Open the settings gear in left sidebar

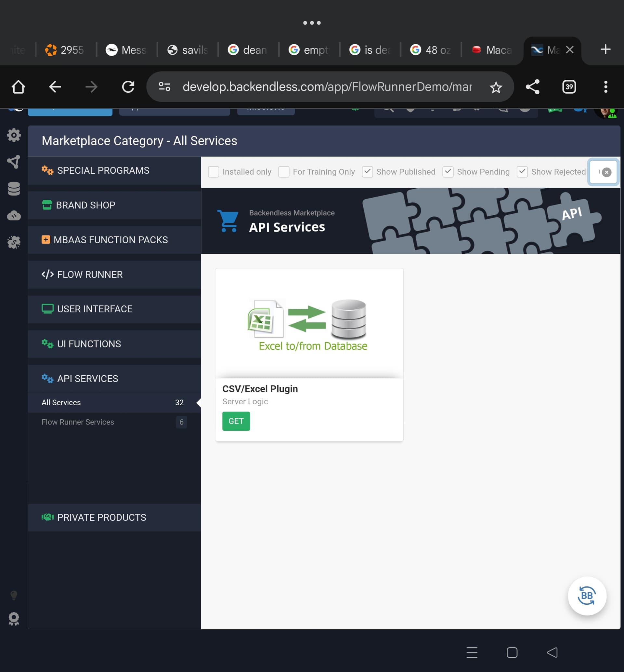tap(14, 135)
